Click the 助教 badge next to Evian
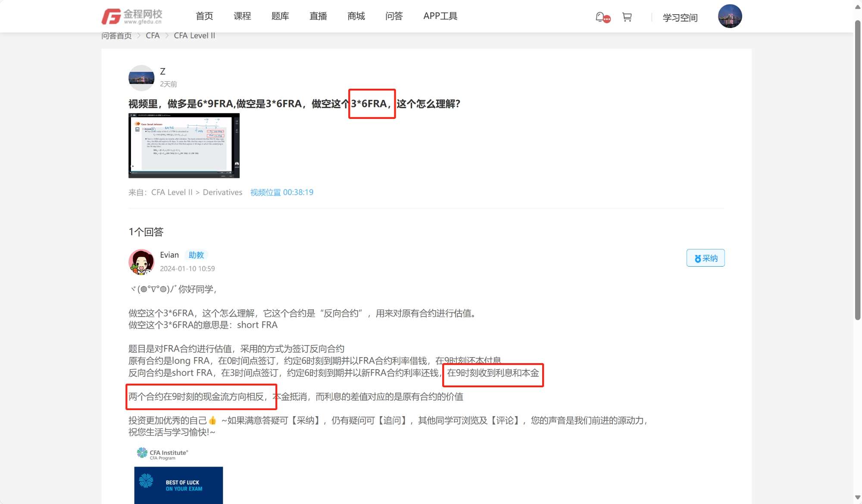Screen dimensions: 862x504 [196, 255]
